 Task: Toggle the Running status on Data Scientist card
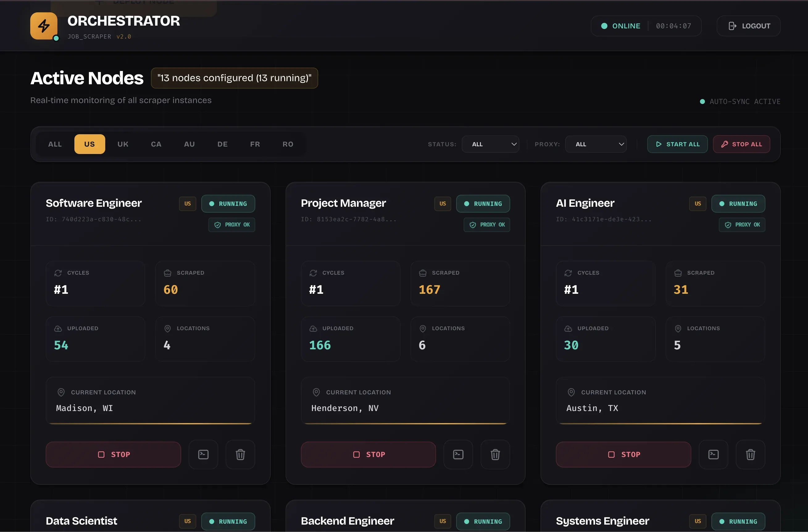(228, 521)
